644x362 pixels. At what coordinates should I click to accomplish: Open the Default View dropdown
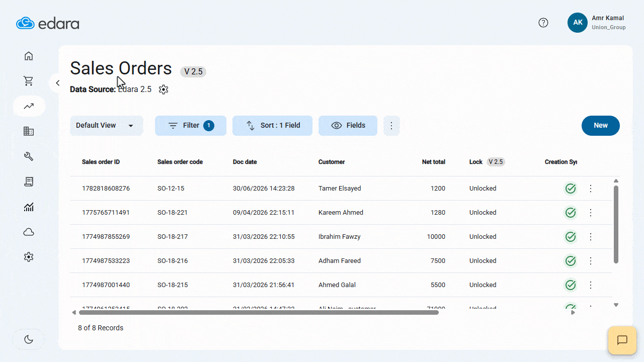click(x=107, y=126)
